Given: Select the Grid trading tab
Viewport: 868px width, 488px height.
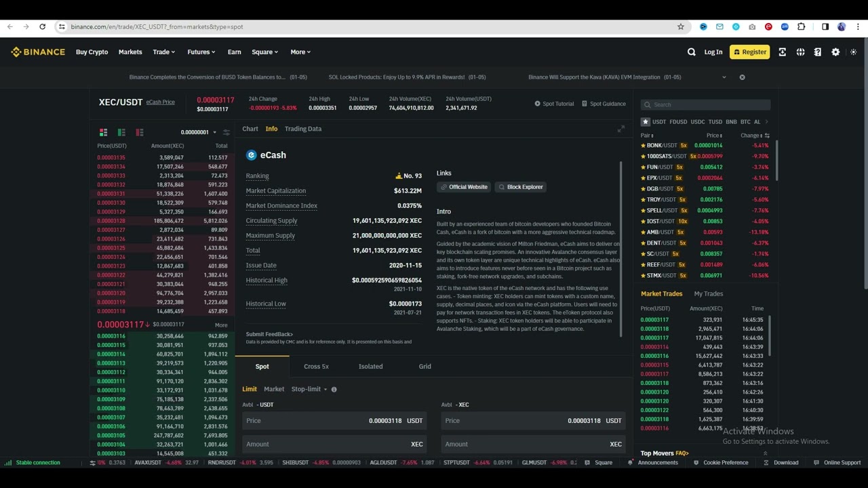Looking at the screenshot, I should [425, 367].
